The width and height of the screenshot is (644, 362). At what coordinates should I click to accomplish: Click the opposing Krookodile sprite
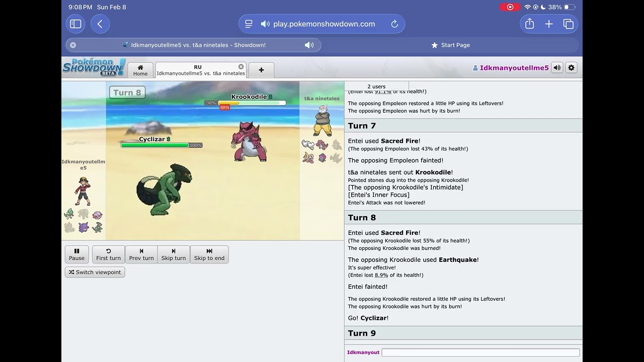click(x=249, y=141)
